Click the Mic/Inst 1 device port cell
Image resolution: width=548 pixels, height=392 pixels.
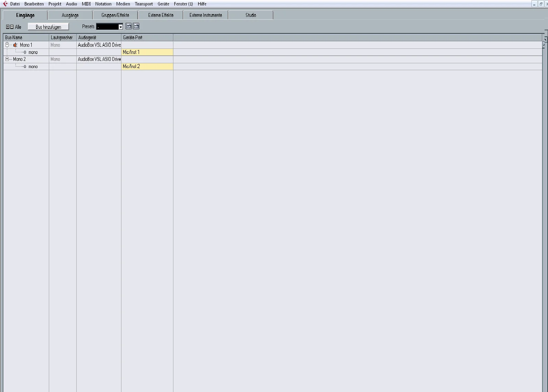pyautogui.click(x=147, y=52)
